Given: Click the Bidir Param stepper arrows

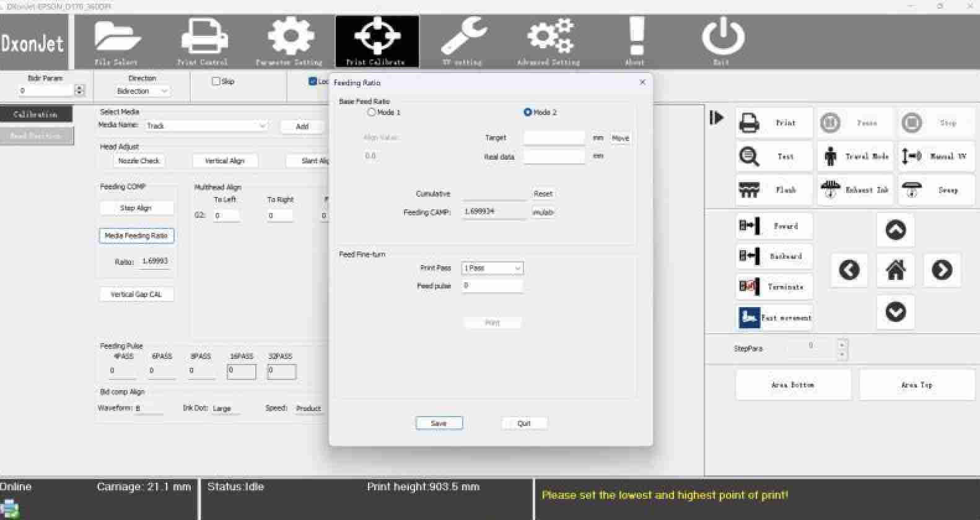Looking at the screenshot, I should (79, 90).
